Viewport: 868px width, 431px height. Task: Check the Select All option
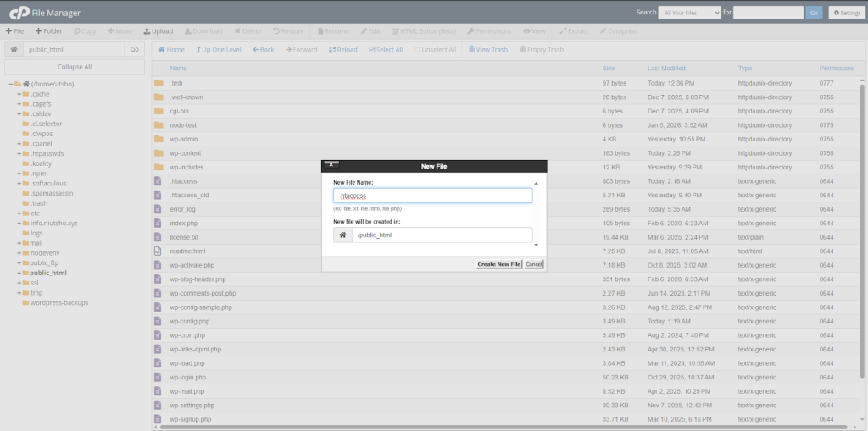click(x=386, y=50)
